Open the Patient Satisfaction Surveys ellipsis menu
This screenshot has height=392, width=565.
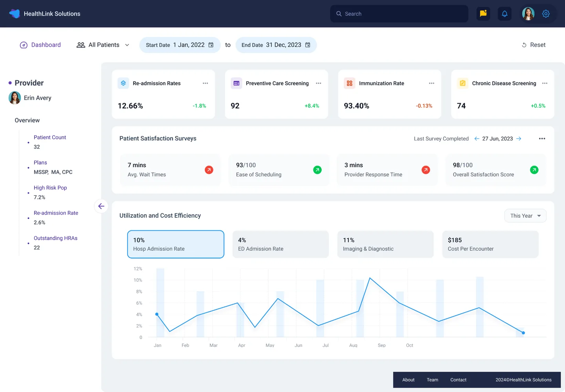tap(542, 138)
